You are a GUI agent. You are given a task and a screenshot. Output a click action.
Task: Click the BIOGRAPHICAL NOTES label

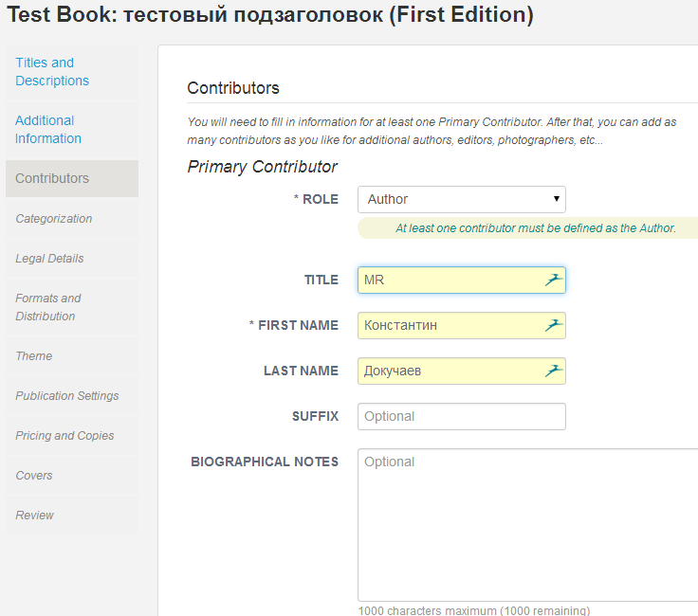(265, 462)
